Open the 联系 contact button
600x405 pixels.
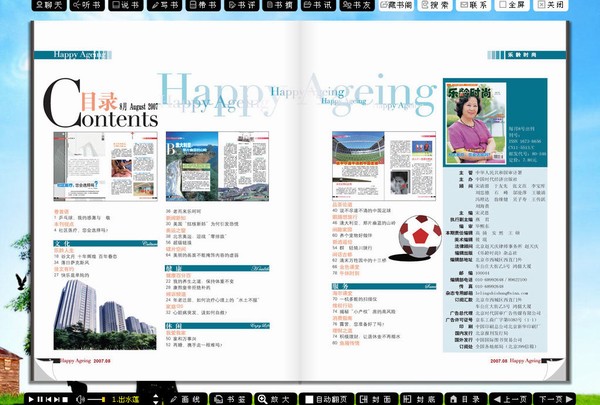pyautogui.click(x=473, y=5)
